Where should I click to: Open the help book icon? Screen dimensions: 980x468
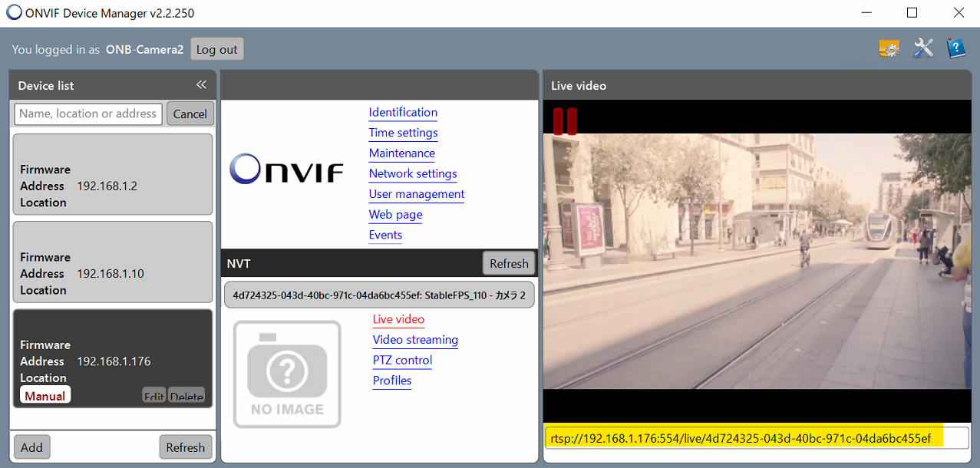pyautogui.click(x=955, y=48)
